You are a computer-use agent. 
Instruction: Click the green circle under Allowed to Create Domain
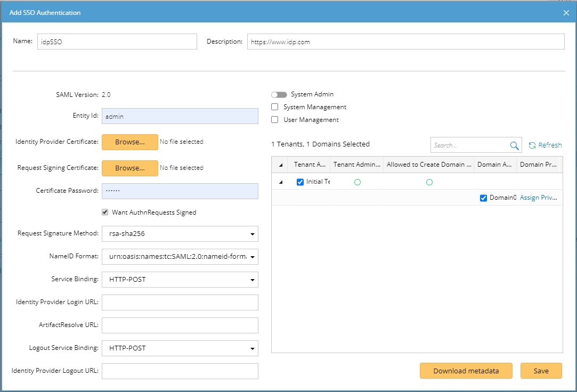pos(429,182)
